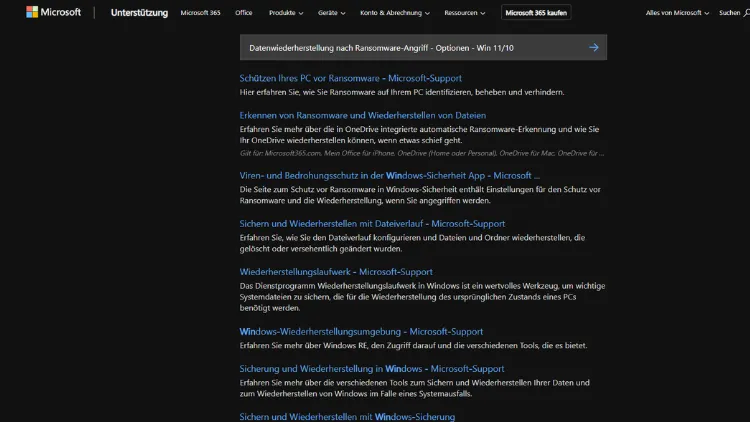Expand the Produkte dropdown
The image size is (750, 422).
tap(286, 13)
